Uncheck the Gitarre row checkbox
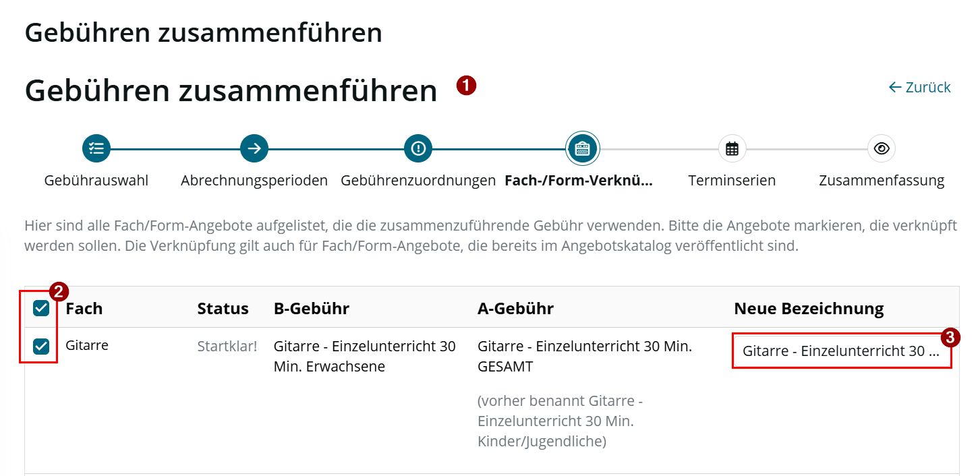980x476 pixels. click(x=41, y=347)
